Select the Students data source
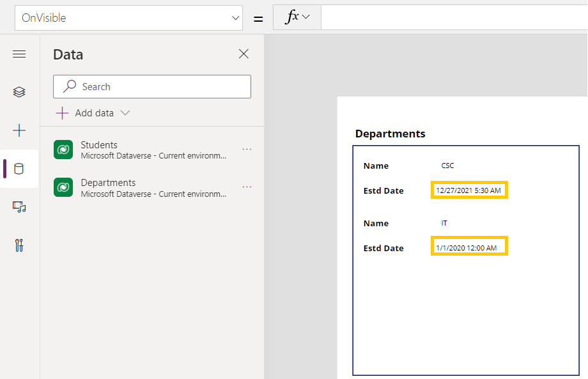The height and width of the screenshot is (379, 588). coord(153,150)
